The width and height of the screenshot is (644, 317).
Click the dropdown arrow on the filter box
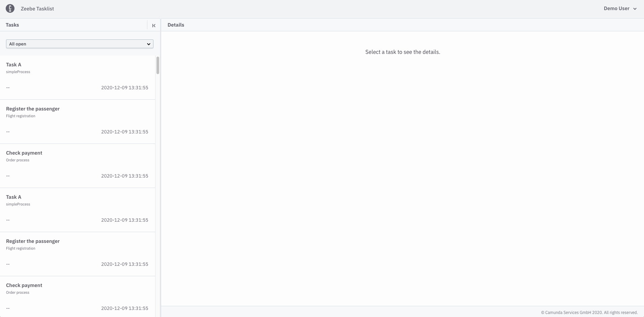pos(148,44)
